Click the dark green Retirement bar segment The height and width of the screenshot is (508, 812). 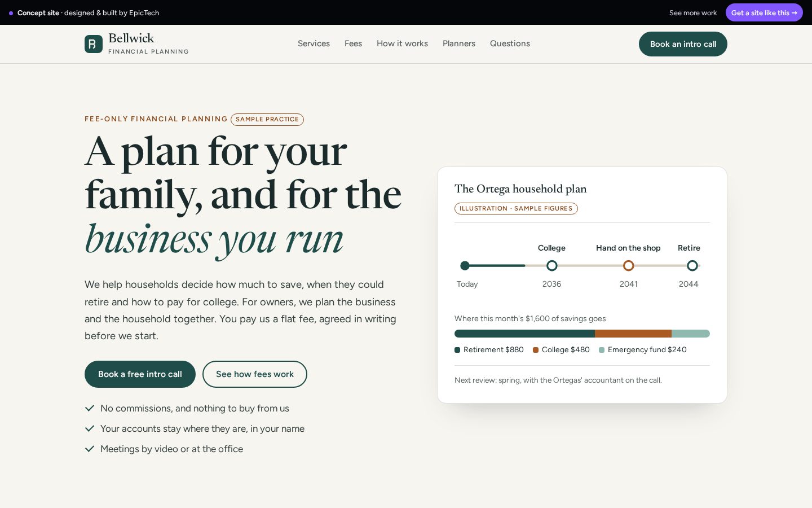pos(524,334)
